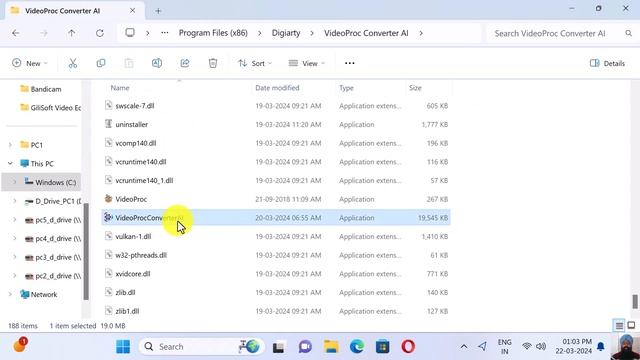This screenshot has height=360, width=640.
Task: Click the file list vertical scrollbar thumb
Action: point(635,302)
